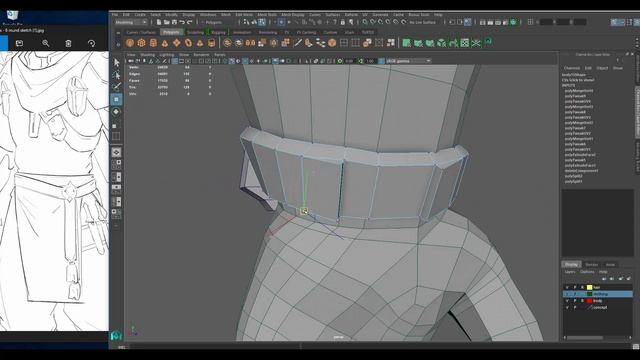Activate the Rotate tool in the toolbox
The height and width of the screenshot is (360, 640).
(116, 111)
